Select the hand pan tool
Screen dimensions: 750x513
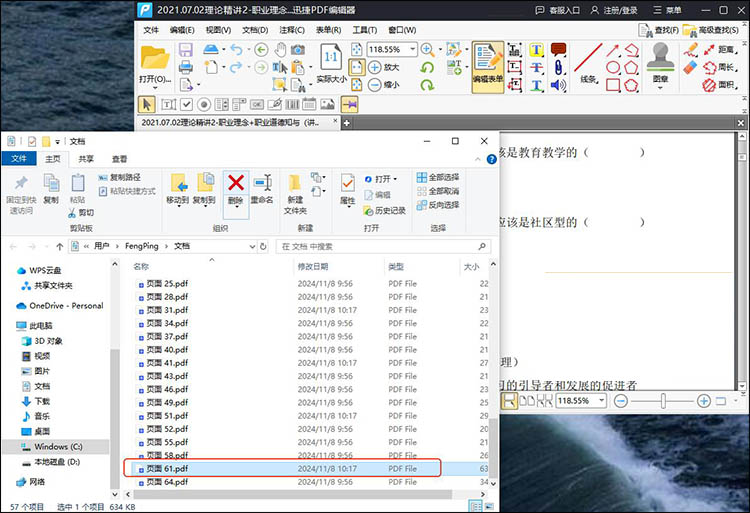point(280,49)
